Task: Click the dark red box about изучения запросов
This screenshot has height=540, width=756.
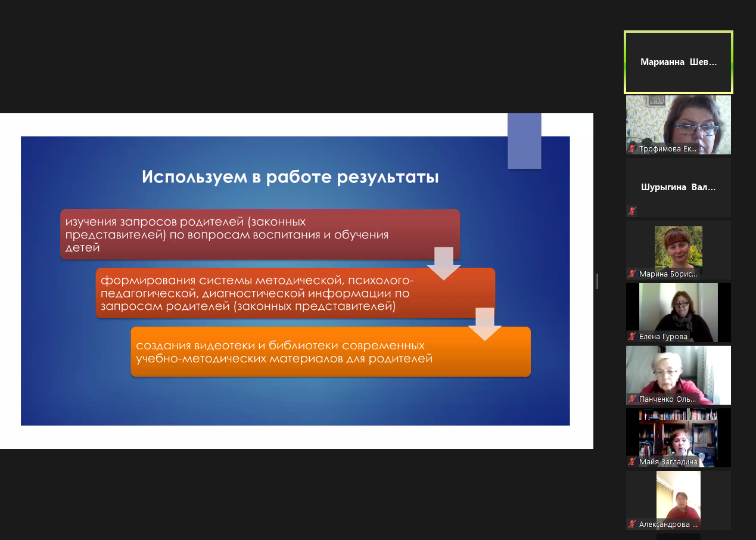Action: 238,234
